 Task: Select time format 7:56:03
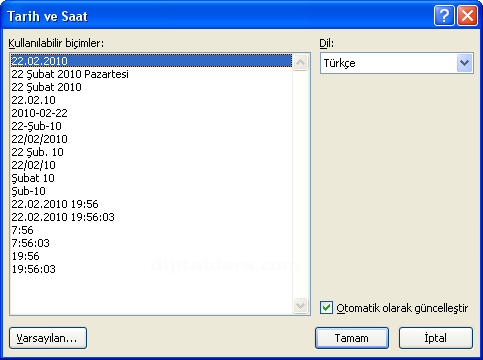pos(151,243)
